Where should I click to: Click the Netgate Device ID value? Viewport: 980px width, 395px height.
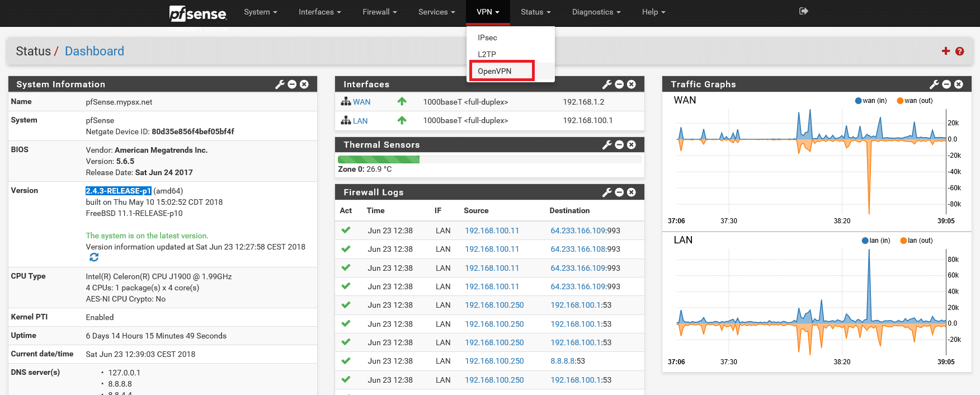pyautogui.click(x=193, y=131)
